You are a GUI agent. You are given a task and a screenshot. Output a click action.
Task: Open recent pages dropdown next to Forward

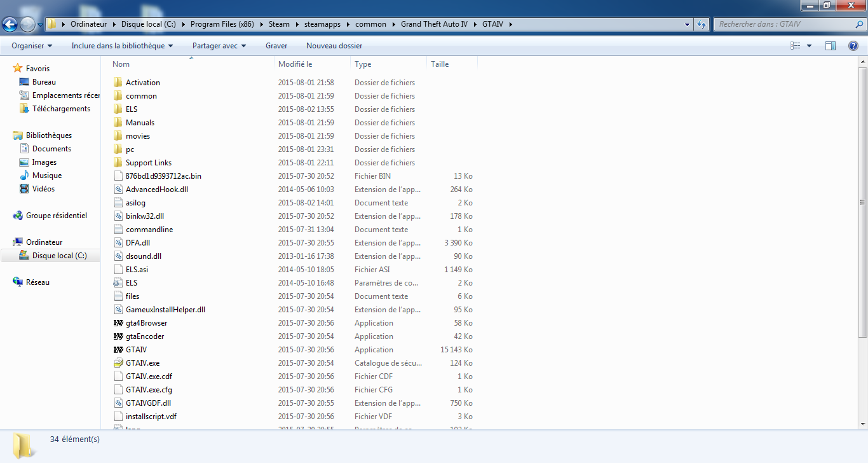coord(41,24)
